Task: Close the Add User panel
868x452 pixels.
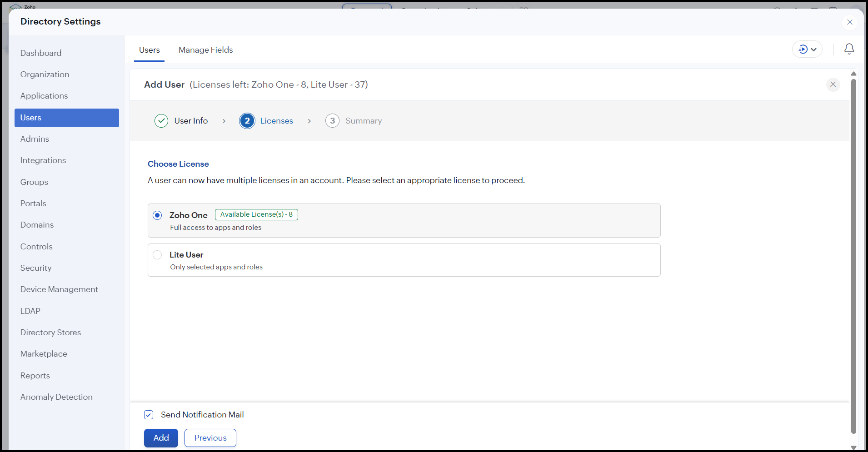Action: [833, 84]
